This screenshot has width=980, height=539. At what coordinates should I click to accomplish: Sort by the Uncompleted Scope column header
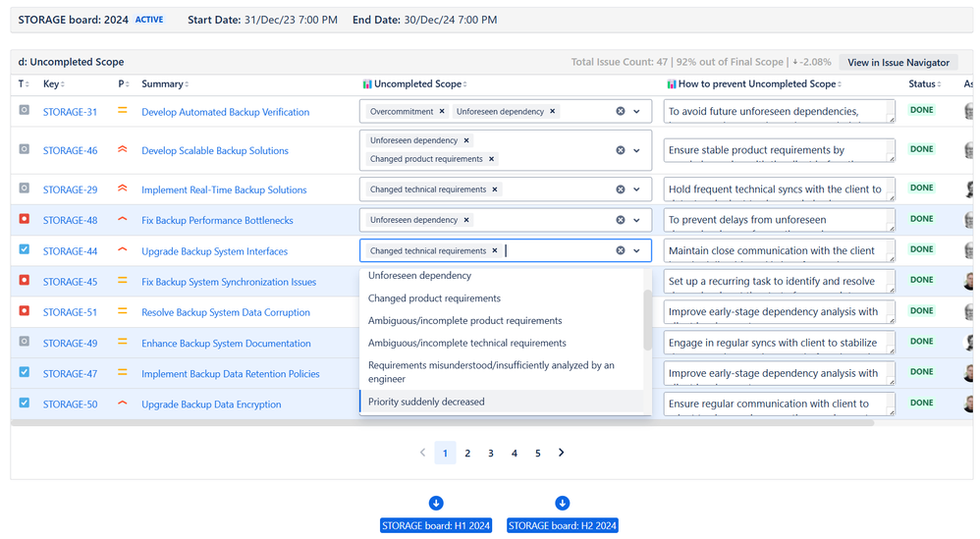[x=415, y=83]
